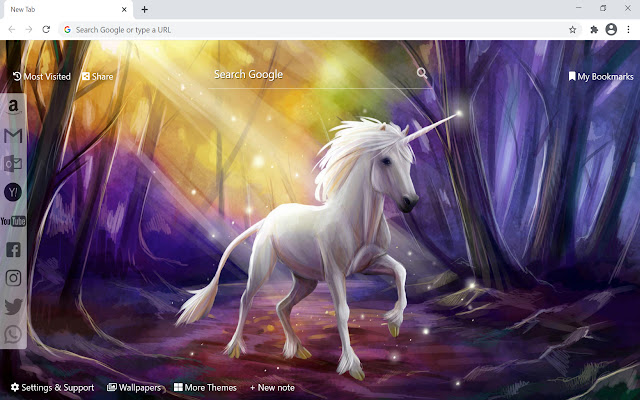The width and height of the screenshot is (640, 400).
Task: Open Wallpapers gallery
Action: click(134, 387)
